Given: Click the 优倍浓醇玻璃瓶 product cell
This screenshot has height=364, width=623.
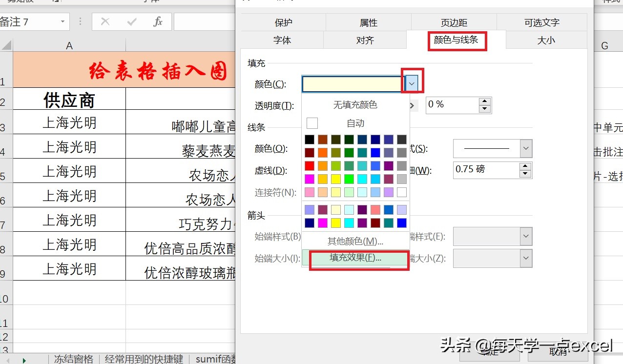Looking at the screenshot, I should pyautogui.click(x=181, y=268).
